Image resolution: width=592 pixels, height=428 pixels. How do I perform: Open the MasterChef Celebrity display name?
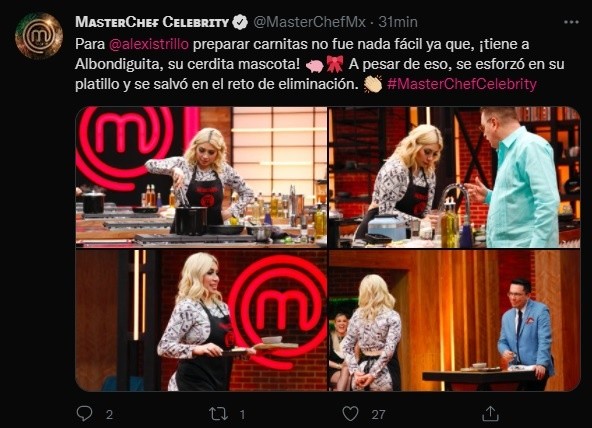152,22
